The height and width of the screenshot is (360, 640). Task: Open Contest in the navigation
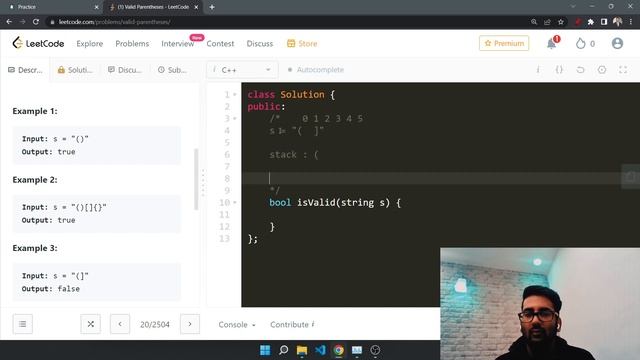[220, 43]
